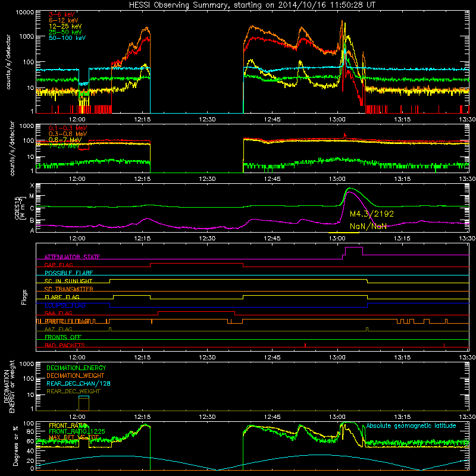Click the 'Absolute geomagnetic latitude' label

[411, 425]
